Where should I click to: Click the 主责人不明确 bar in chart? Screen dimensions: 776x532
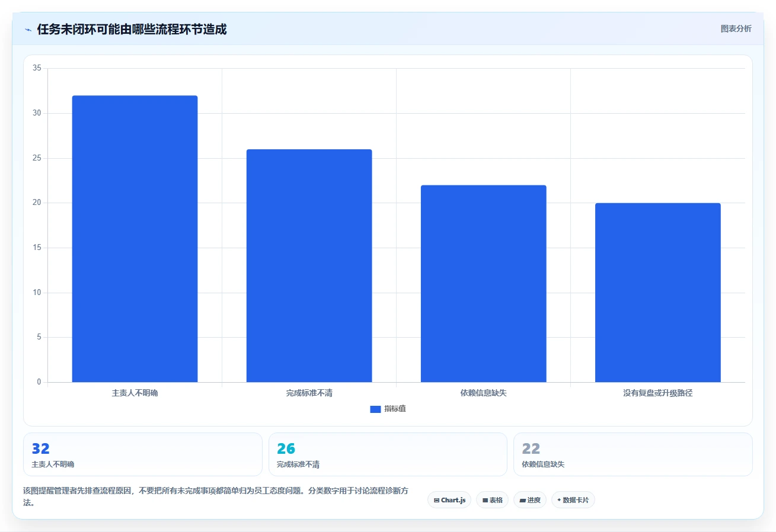(x=135, y=239)
